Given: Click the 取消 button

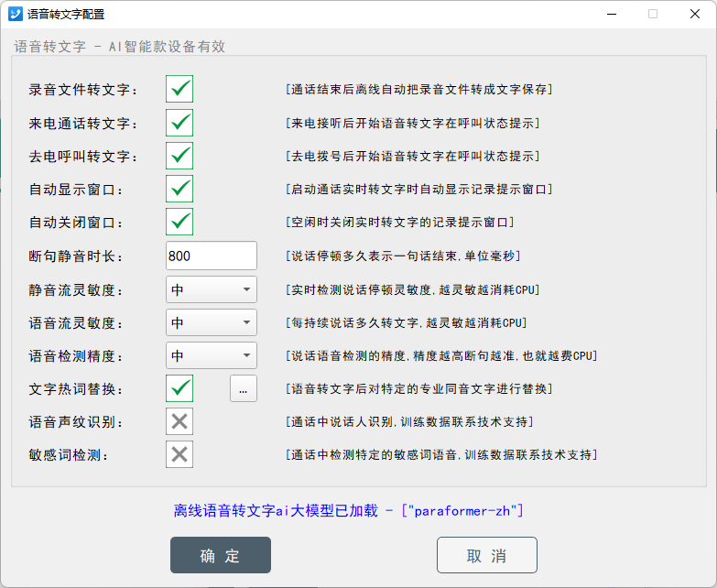Looking at the screenshot, I should click(487, 555).
